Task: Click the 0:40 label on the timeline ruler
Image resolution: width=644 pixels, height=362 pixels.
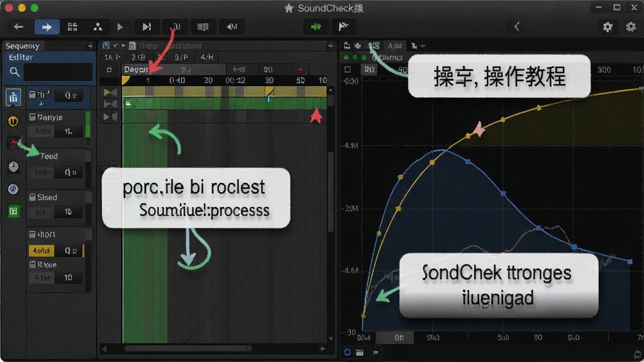Action: click(177, 80)
